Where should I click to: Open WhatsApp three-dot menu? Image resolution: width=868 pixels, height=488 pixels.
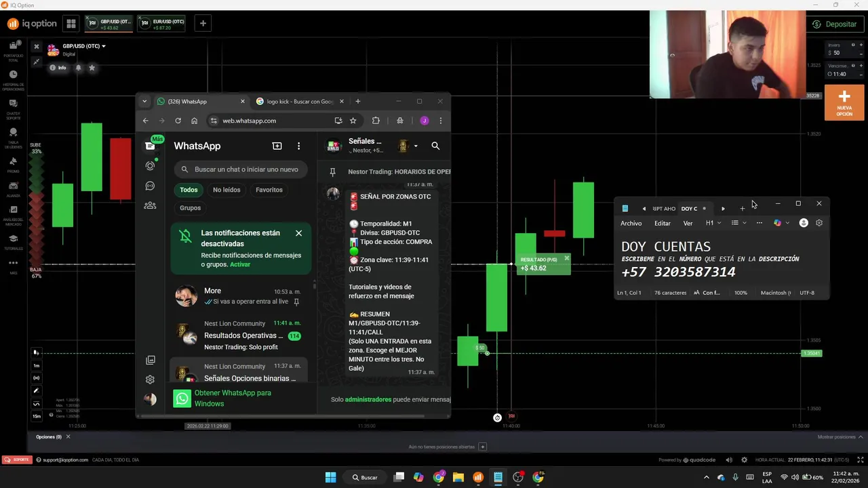pos(298,146)
